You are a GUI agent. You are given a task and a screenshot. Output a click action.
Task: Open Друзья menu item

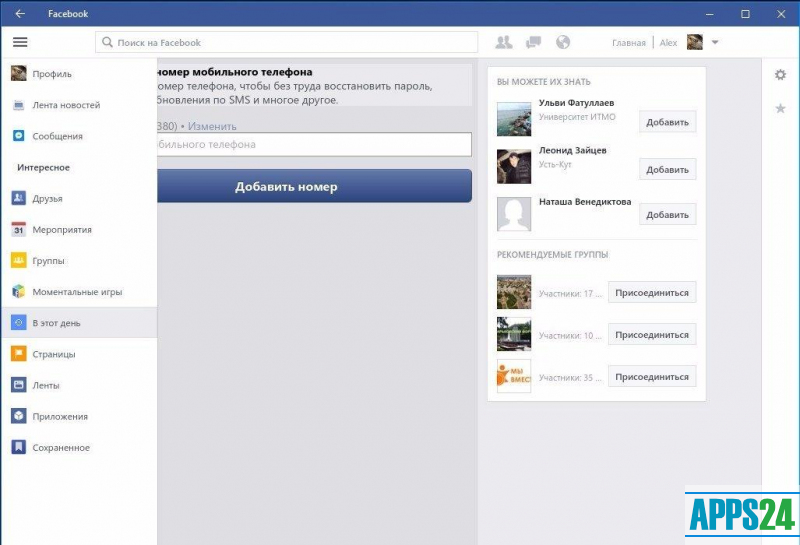tap(79, 199)
